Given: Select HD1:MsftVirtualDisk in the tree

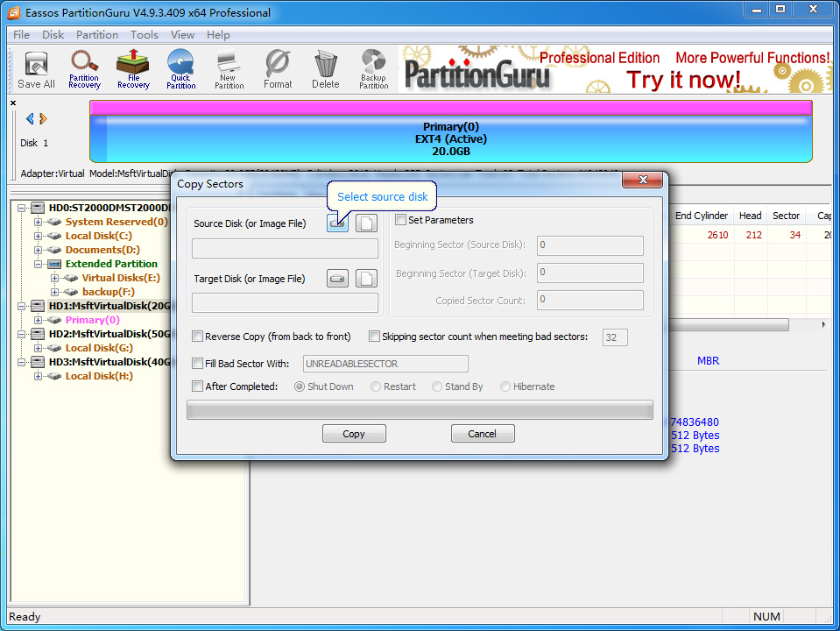Looking at the screenshot, I should click(109, 306).
